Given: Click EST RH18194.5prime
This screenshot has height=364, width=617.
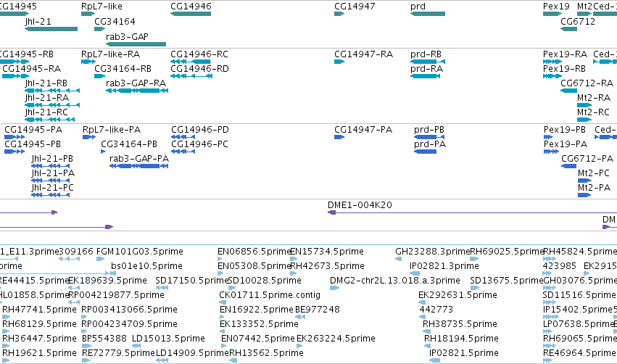Looking at the screenshot, I should [428, 346].
